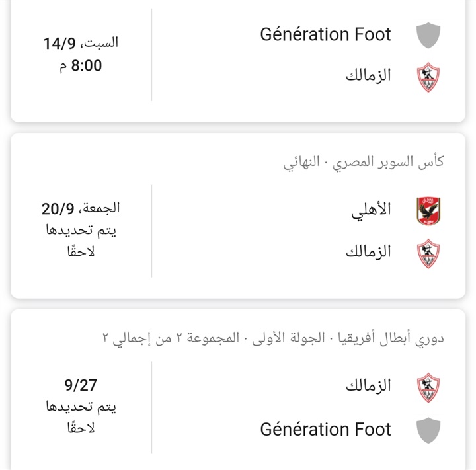This screenshot has width=476, height=470.
Task: Click Zamalek crest in the Super Cup final card
Action: point(428,254)
